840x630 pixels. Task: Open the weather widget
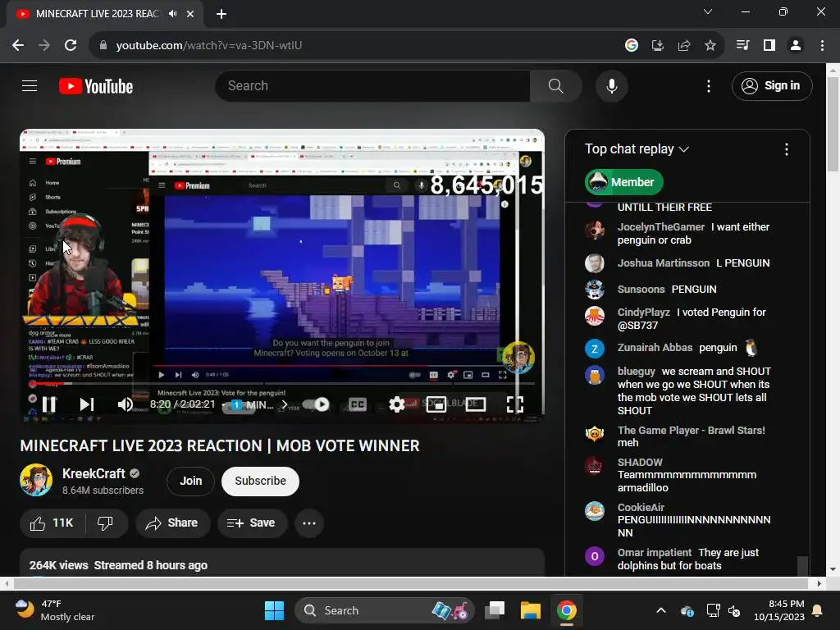55,610
